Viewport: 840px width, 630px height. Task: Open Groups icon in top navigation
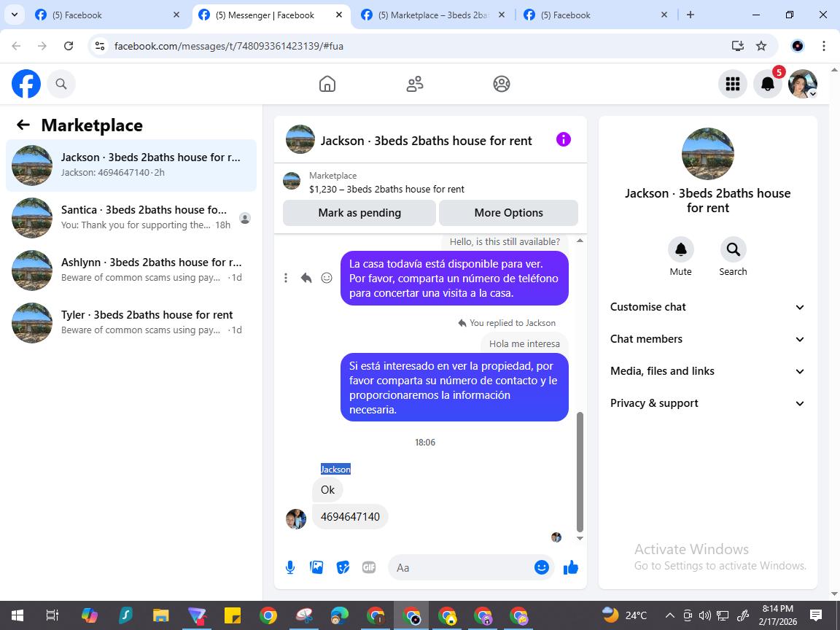point(502,84)
